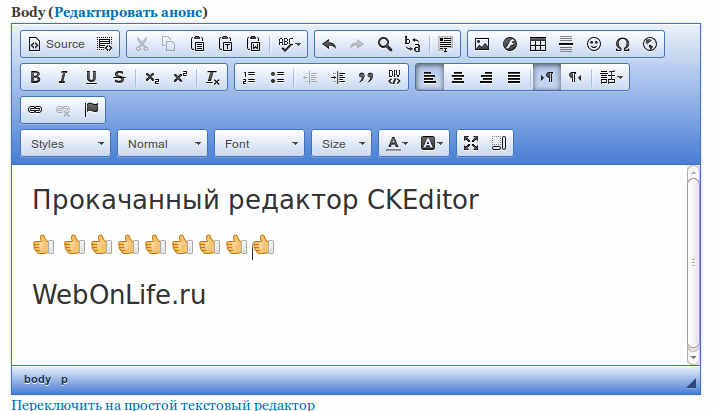Toggle Block Quote icon
Screen dimensions: 715x411
click(x=366, y=77)
